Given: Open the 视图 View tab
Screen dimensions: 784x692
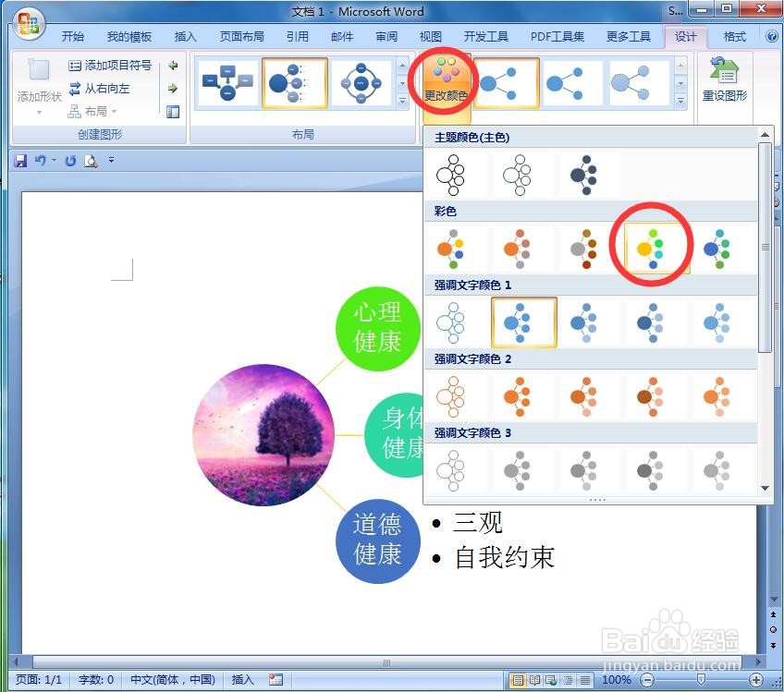Looking at the screenshot, I should coord(431,36).
